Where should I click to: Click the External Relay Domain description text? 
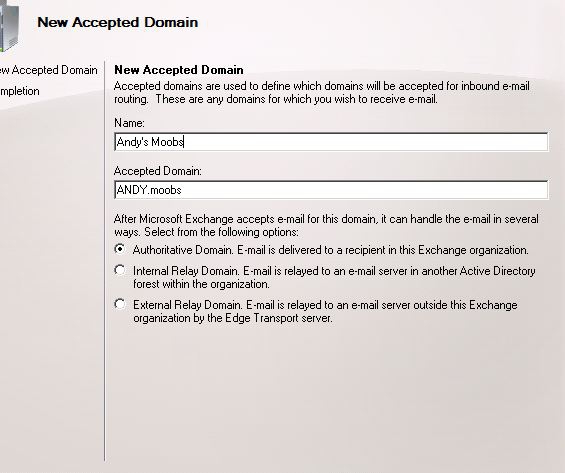(325, 311)
